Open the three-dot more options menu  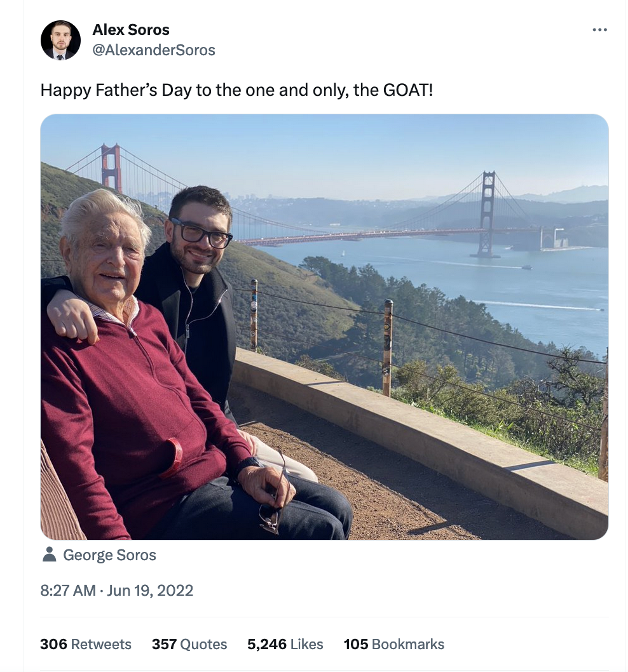coord(599,30)
